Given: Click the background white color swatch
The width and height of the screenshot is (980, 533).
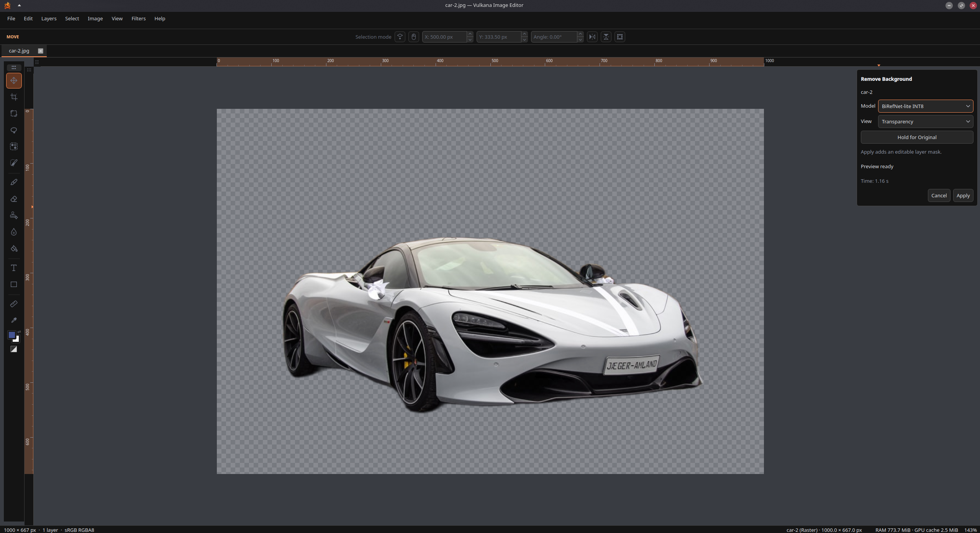Looking at the screenshot, I should coord(16,339).
